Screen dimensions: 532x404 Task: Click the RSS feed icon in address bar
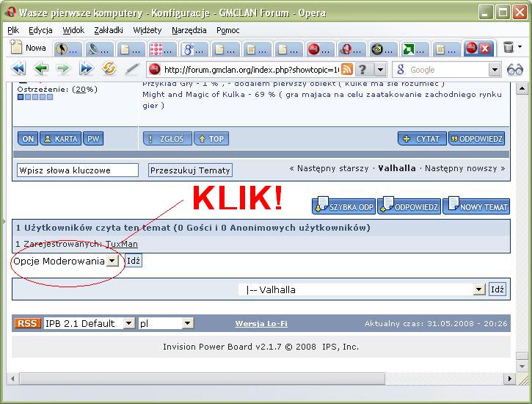[346, 70]
